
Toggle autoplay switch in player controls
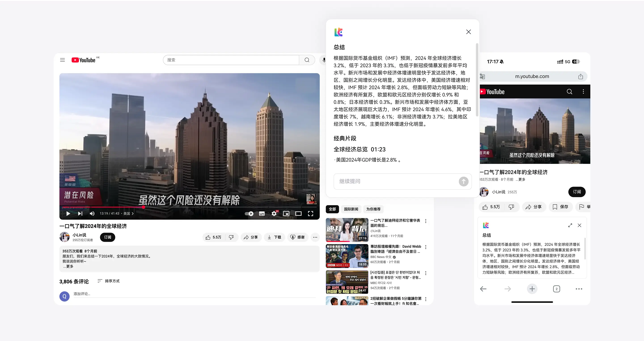[249, 213]
